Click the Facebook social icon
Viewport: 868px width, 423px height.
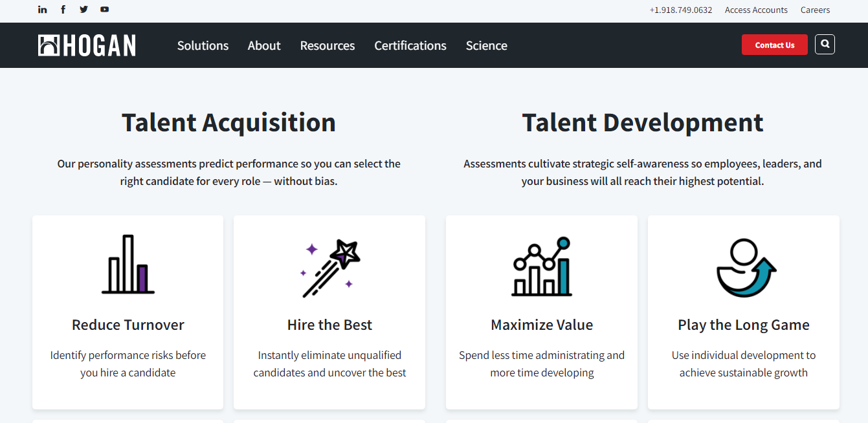click(x=63, y=9)
